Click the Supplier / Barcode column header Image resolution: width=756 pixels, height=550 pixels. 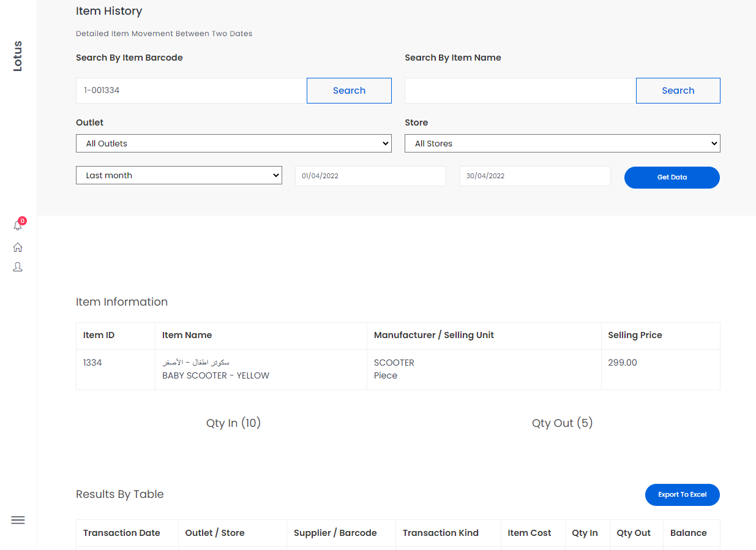pyautogui.click(x=335, y=533)
